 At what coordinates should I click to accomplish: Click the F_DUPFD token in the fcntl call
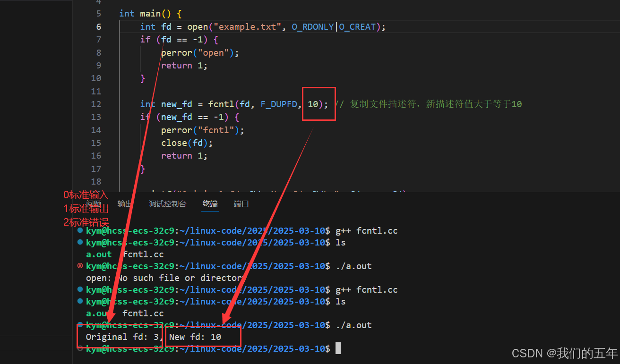(279, 104)
